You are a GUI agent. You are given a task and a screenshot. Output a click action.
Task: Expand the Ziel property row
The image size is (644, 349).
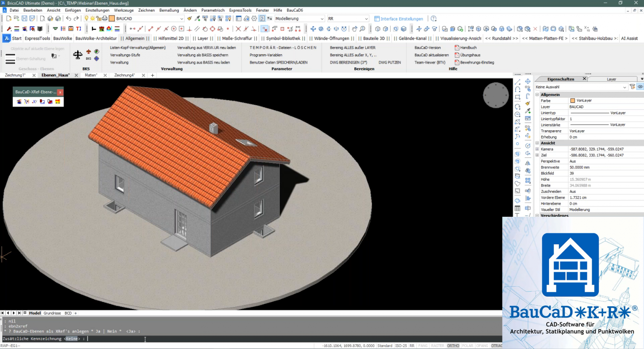tap(537, 155)
